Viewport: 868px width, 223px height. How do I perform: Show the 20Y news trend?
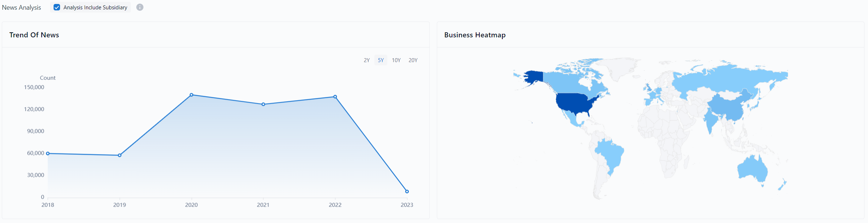tap(413, 60)
